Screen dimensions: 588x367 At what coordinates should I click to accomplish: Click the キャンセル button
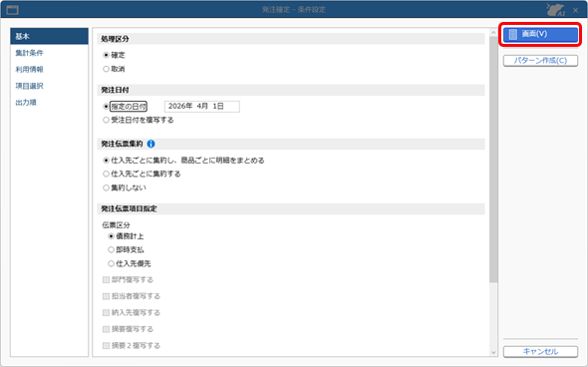[x=540, y=352]
